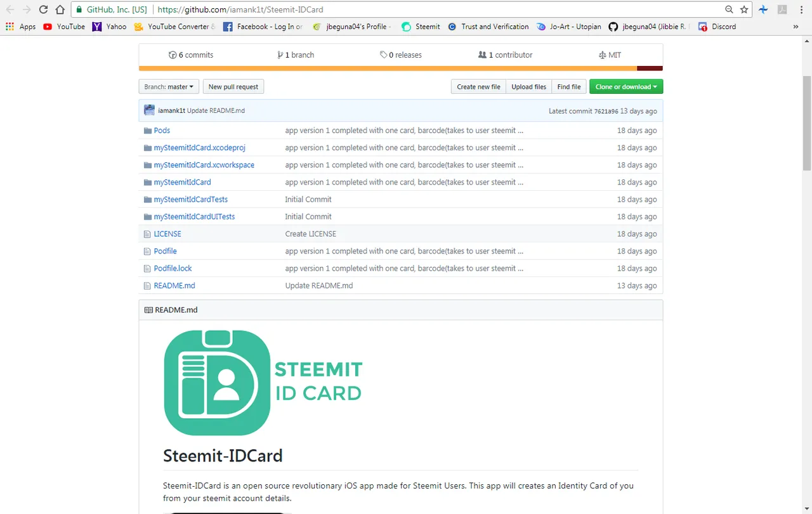Screen dimensions: 812x514
Task: View the 1 contributor tab
Action: click(506, 55)
